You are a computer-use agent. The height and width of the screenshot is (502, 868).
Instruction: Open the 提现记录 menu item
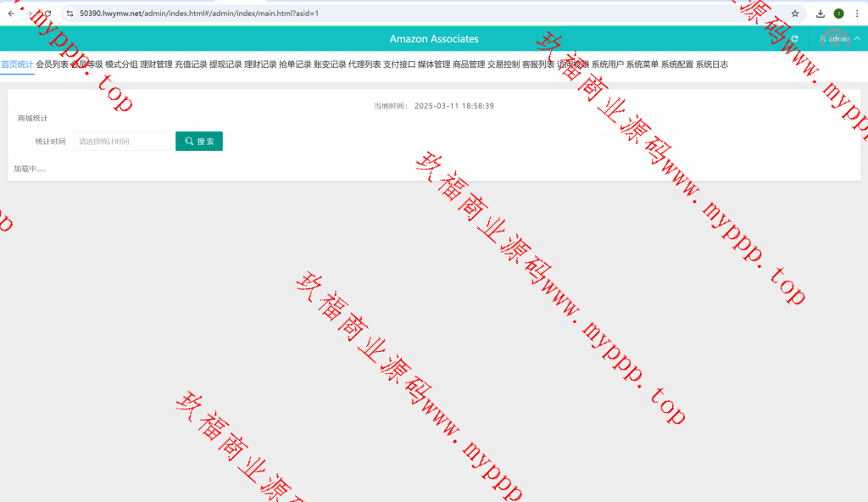225,64
